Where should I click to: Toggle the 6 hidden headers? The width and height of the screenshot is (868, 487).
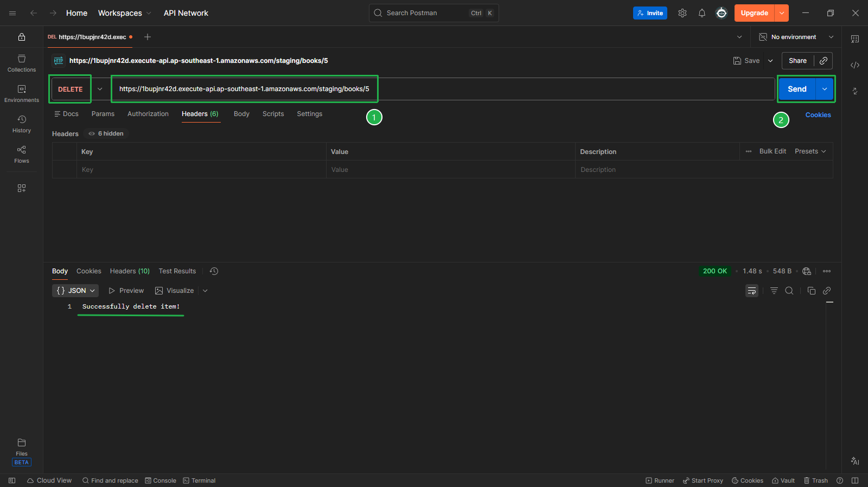(x=106, y=133)
